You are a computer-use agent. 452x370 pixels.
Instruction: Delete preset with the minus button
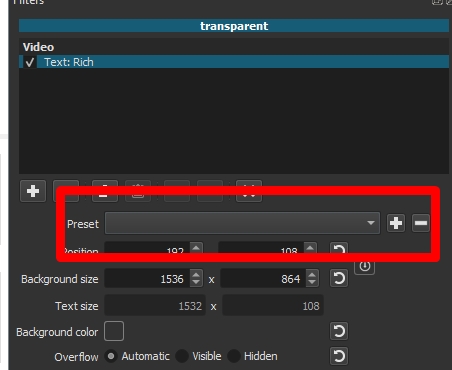point(421,223)
